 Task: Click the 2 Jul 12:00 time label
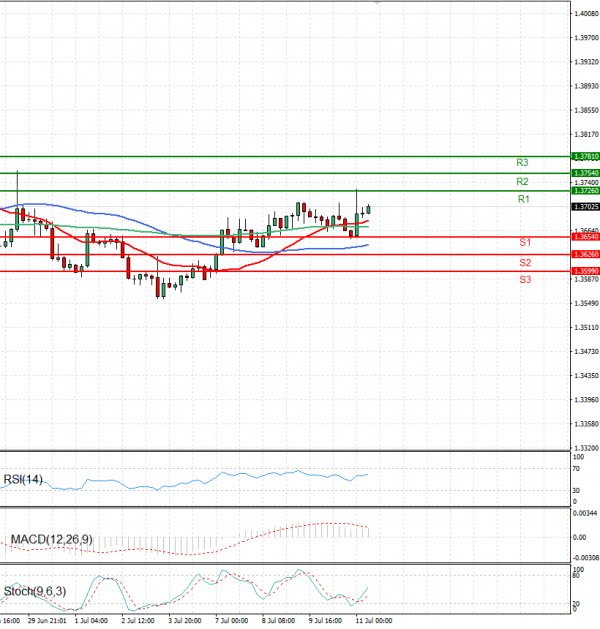(x=138, y=621)
